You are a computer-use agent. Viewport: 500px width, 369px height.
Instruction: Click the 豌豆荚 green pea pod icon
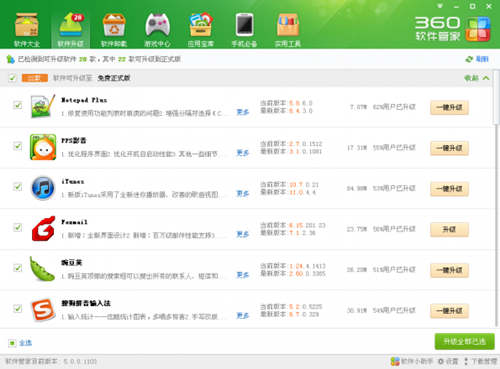42,269
